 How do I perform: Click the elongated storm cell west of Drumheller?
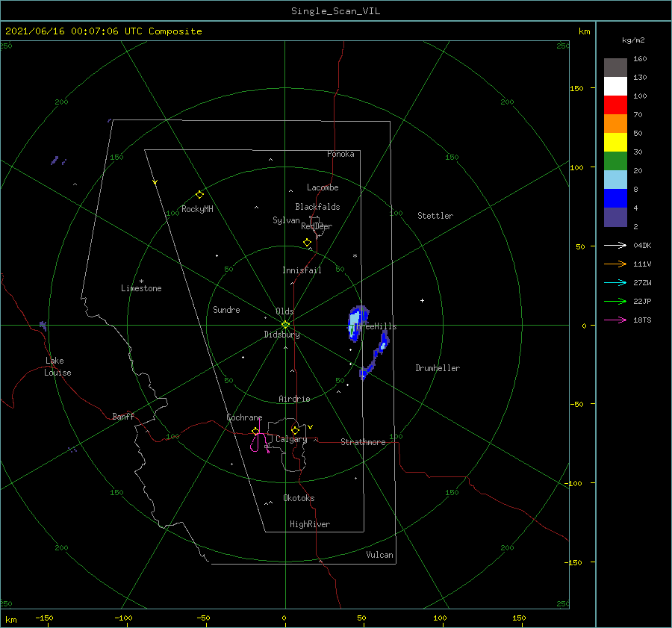pos(375,355)
